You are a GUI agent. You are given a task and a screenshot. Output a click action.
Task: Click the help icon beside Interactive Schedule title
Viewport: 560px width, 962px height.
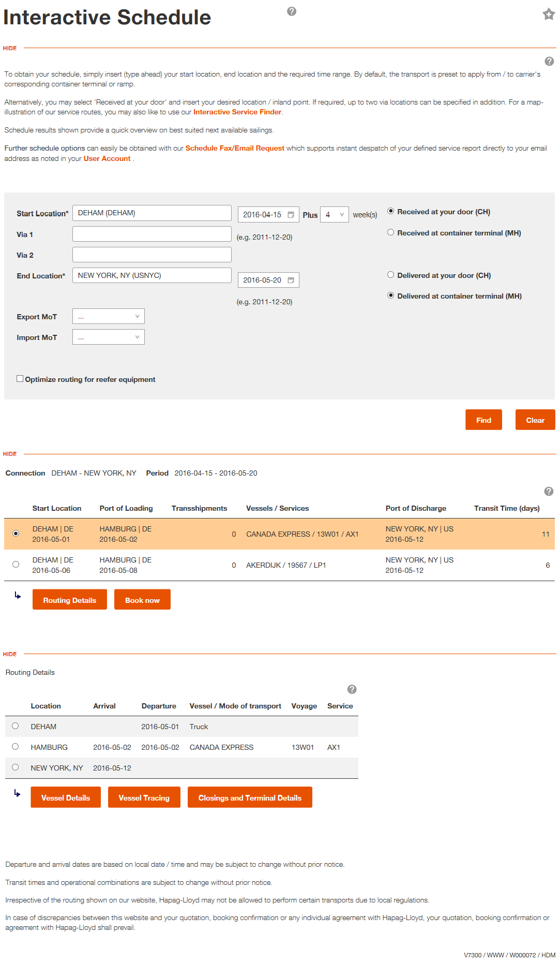pos(292,11)
